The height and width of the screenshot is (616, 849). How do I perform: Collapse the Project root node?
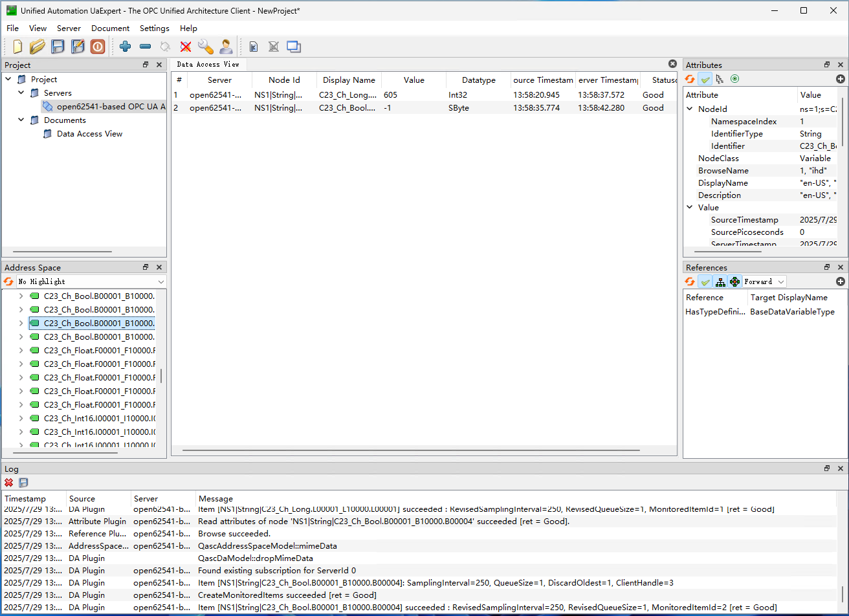pyautogui.click(x=8, y=80)
